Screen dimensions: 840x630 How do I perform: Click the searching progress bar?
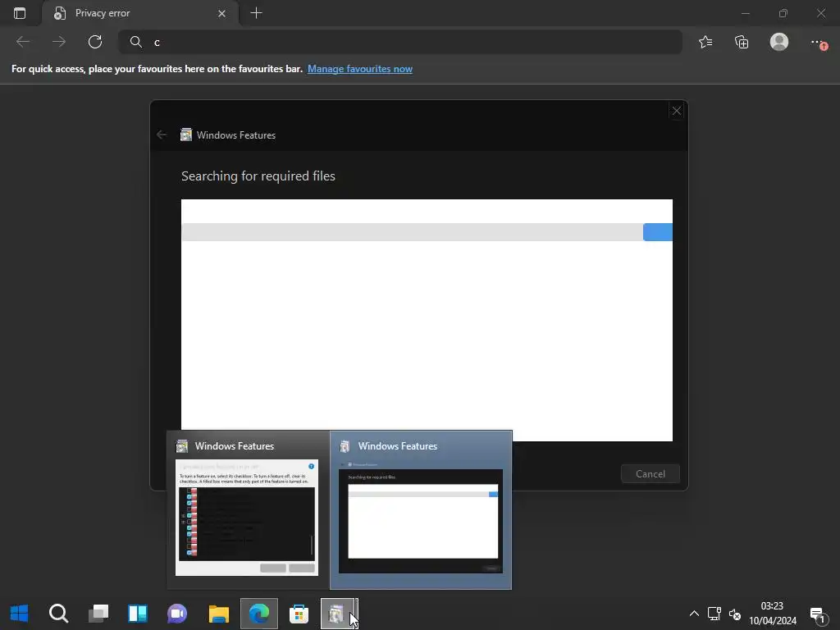427,232
